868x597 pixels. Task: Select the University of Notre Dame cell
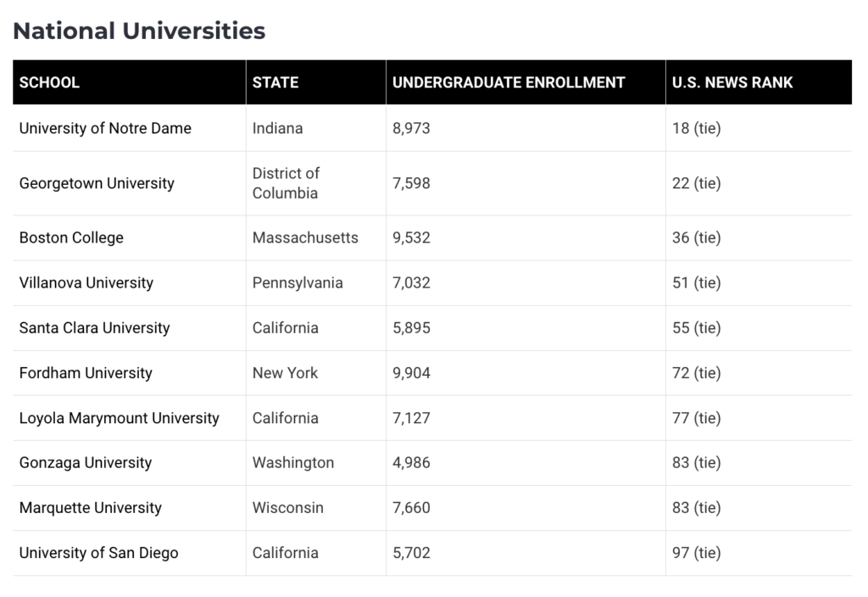pos(105,129)
